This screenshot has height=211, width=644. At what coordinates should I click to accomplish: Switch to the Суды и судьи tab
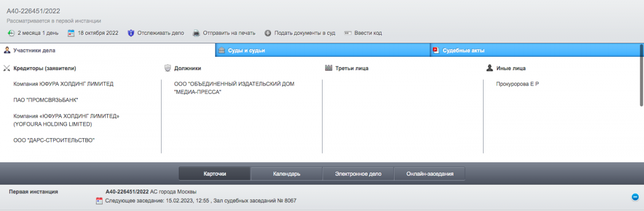(x=322, y=50)
